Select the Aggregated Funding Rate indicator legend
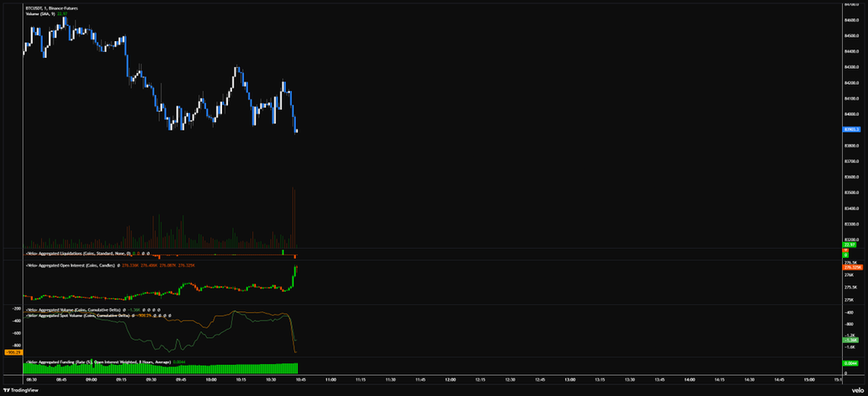The width and height of the screenshot is (868, 396). pyautogui.click(x=98, y=362)
